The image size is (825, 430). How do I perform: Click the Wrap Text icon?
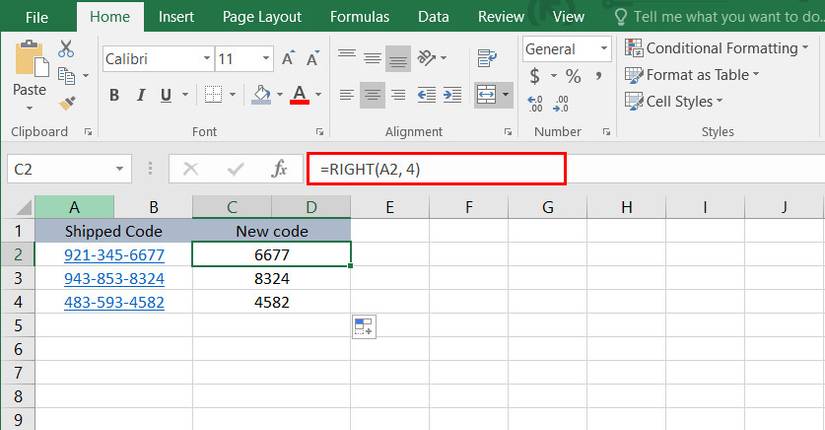487,58
